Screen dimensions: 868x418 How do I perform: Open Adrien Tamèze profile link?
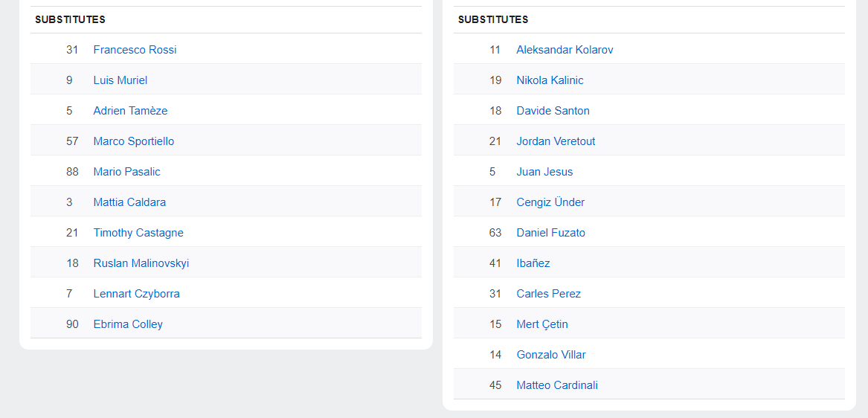pyautogui.click(x=130, y=111)
